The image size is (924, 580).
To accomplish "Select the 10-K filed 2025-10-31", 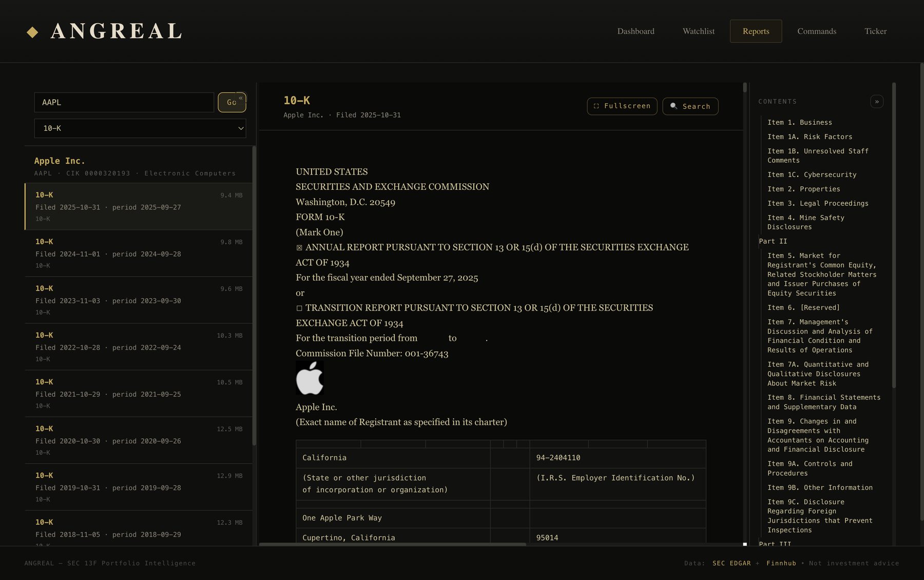I will [139, 206].
